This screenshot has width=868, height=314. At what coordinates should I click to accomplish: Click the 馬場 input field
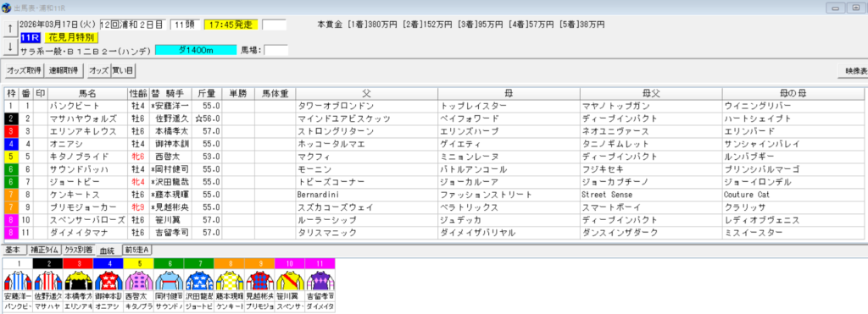(x=275, y=50)
